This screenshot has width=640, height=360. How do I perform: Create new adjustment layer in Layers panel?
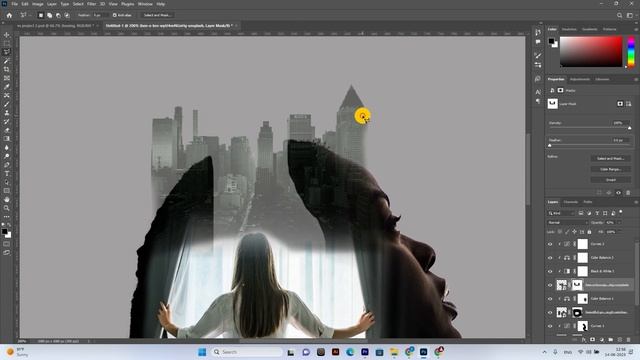602,340
